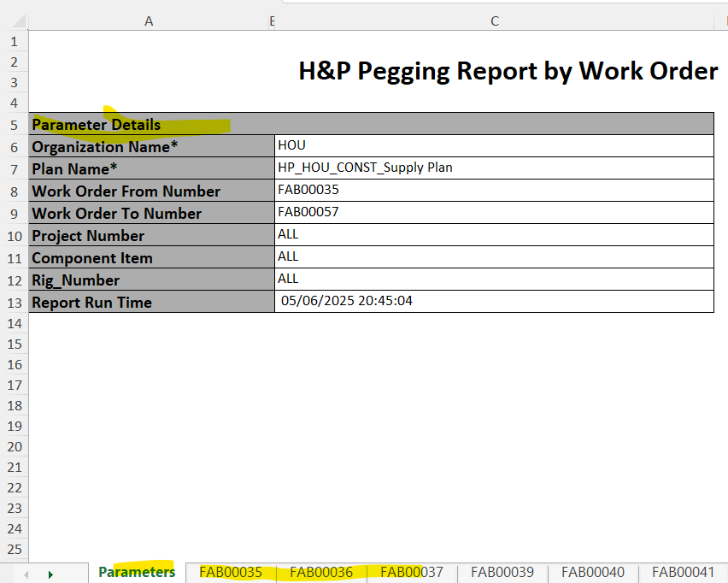Select the 'Report Run Time' label cell
Image resolution: width=728 pixels, height=583 pixels.
coord(152,303)
